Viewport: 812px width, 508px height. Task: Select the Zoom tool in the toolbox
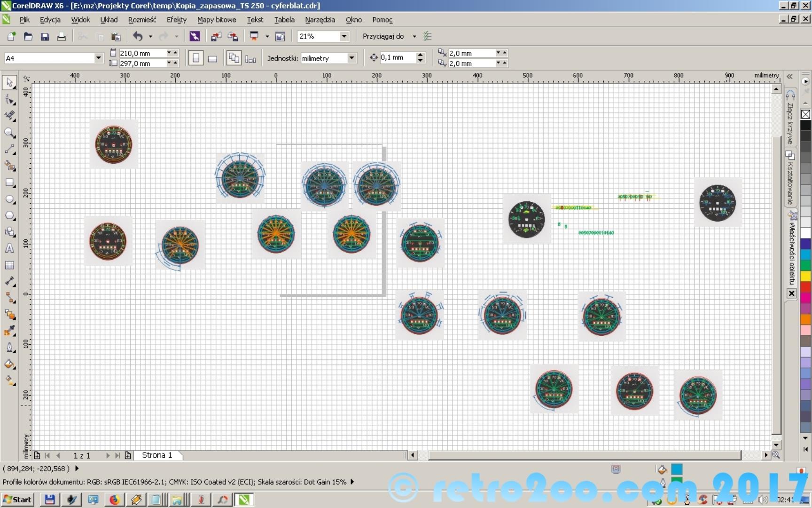9,133
